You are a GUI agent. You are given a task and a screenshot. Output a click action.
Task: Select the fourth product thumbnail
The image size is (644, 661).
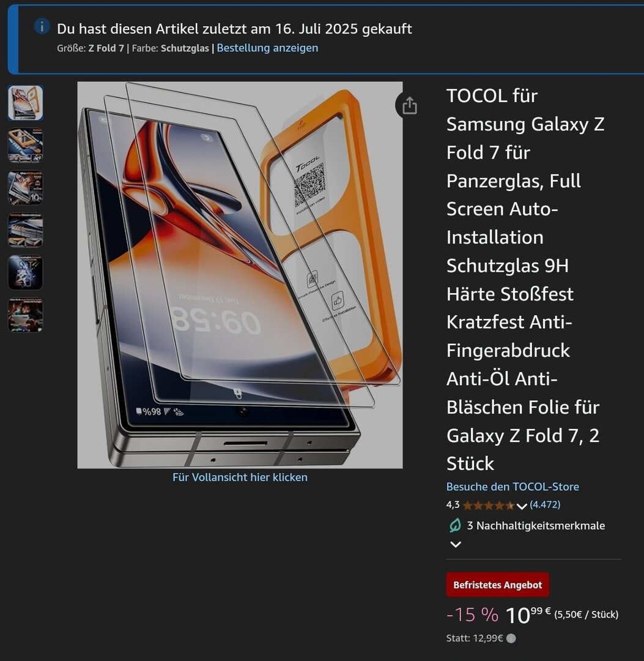26,230
